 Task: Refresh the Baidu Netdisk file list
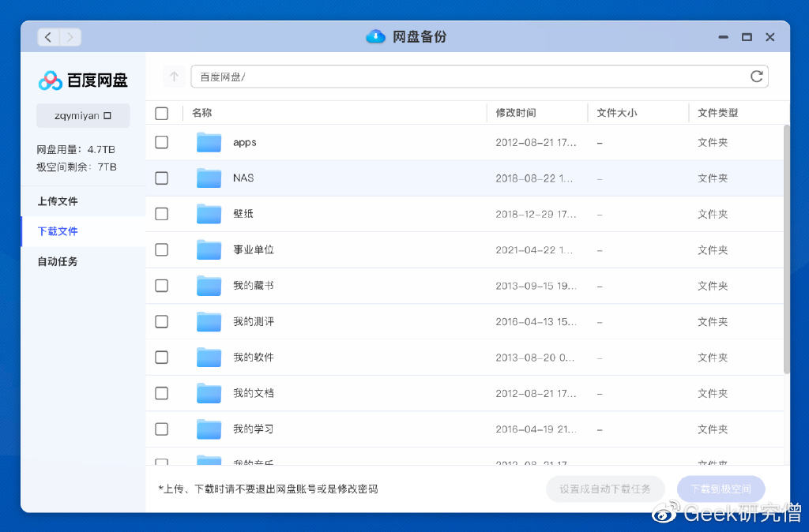(x=756, y=77)
